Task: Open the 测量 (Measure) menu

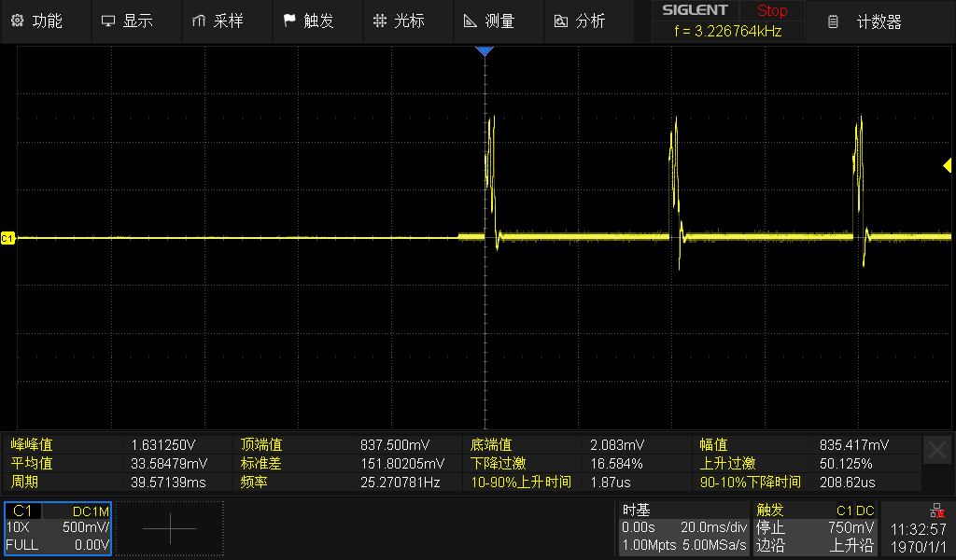Action: [489, 21]
